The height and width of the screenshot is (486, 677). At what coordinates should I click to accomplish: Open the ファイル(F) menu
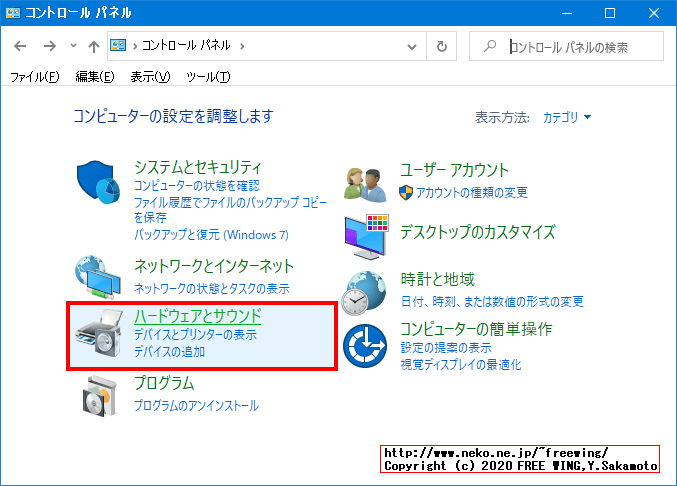pos(35,77)
